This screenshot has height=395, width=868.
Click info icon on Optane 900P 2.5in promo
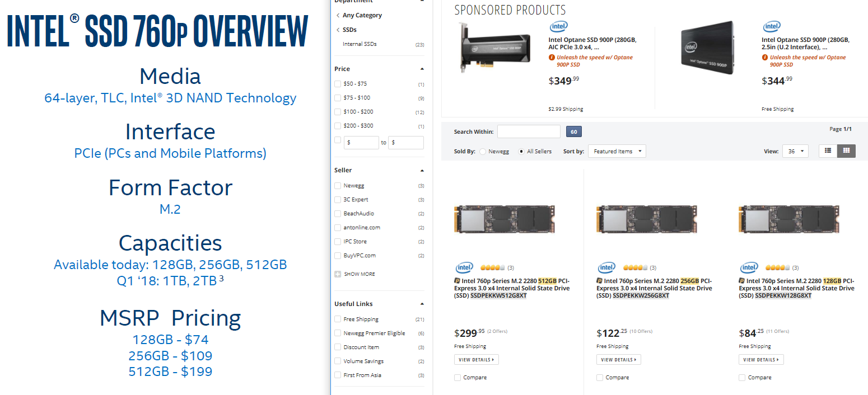pyautogui.click(x=765, y=57)
